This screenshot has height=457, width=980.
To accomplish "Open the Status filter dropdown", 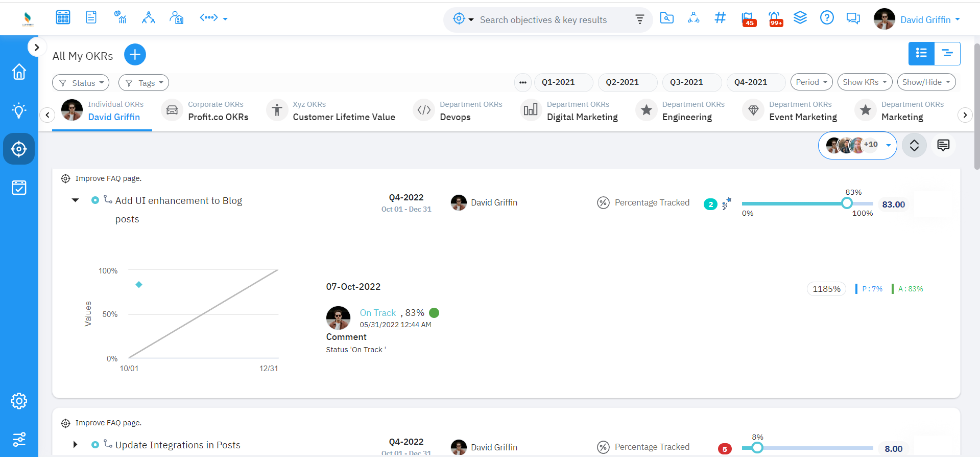I will 81,83.
